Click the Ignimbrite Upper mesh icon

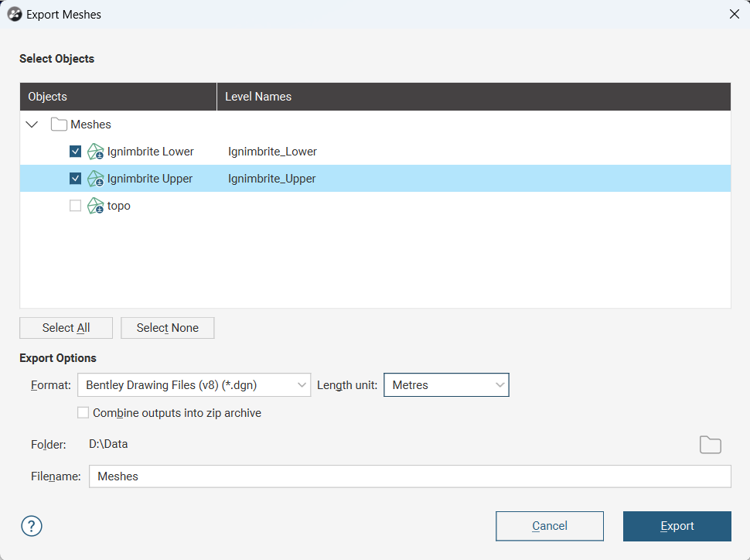click(x=95, y=179)
